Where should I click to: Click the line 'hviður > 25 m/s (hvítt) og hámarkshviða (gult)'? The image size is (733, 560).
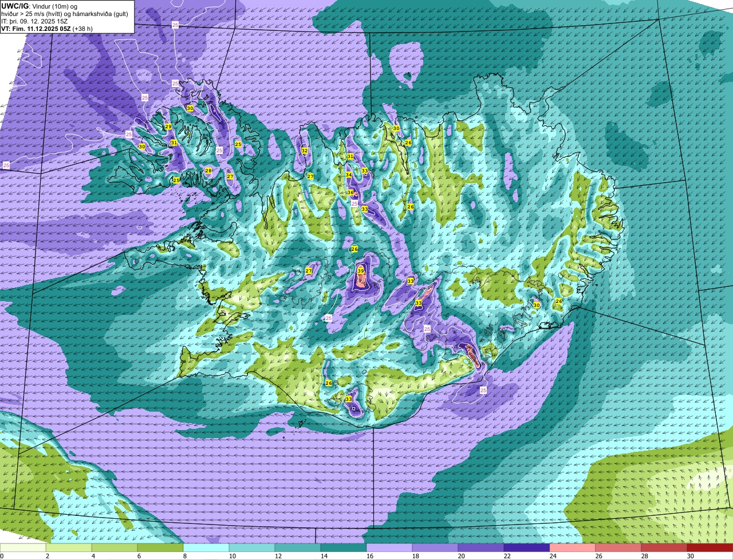click(65, 14)
